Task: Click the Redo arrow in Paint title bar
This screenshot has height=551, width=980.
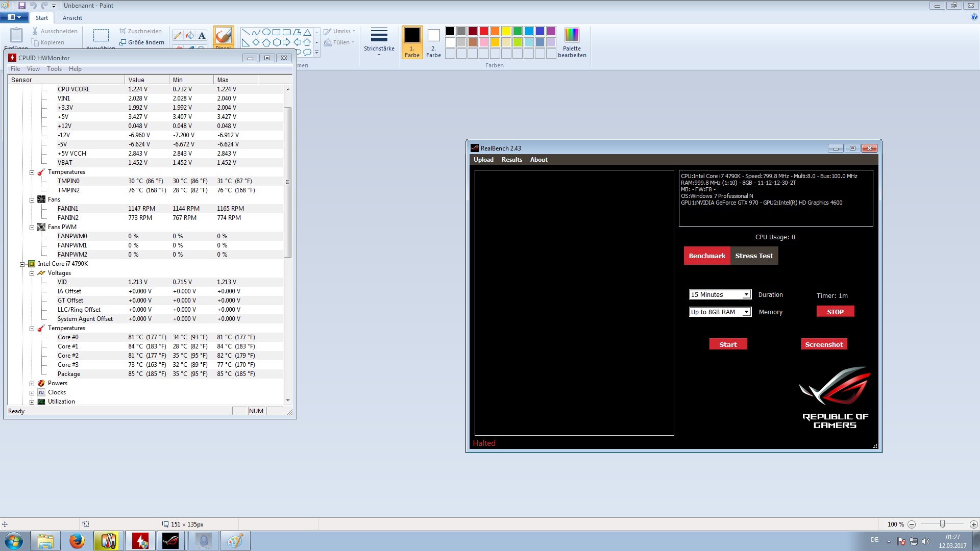Action: pos(44,6)
